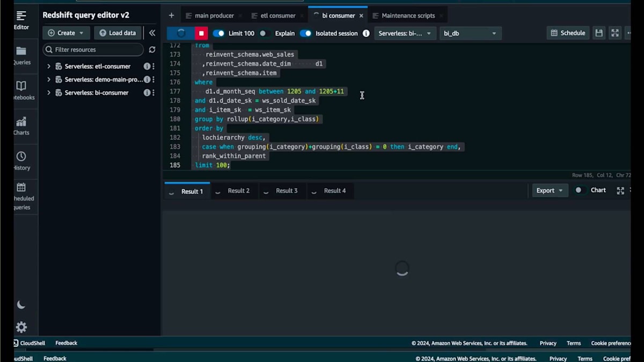Refresh the resources list
This screenshot has width=644, height=362.
pos(152,49)
